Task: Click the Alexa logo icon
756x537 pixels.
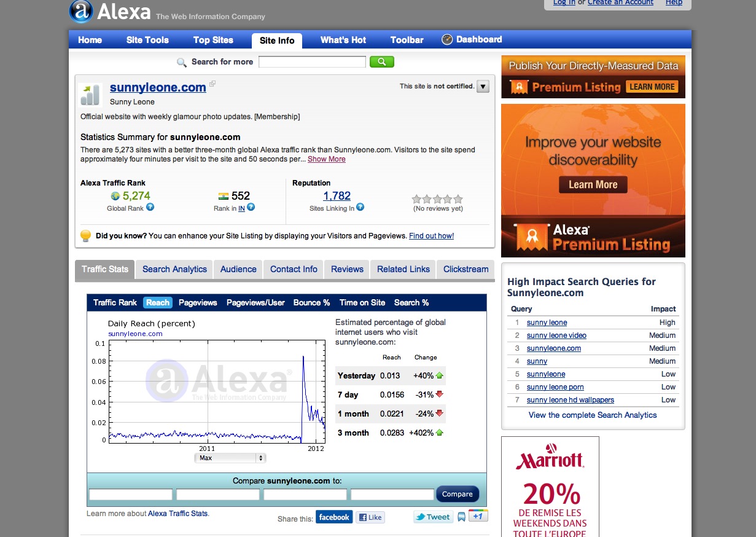Action: point(81,11)
